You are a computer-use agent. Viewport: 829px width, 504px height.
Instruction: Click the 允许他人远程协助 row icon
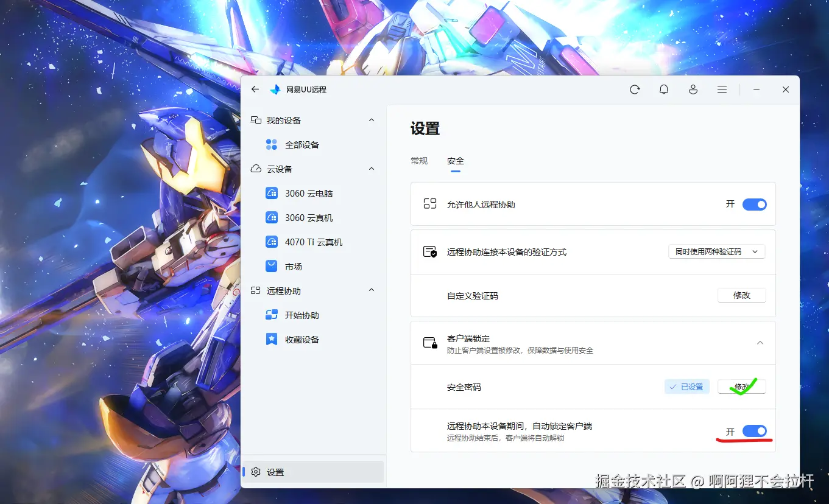(430, 205)
